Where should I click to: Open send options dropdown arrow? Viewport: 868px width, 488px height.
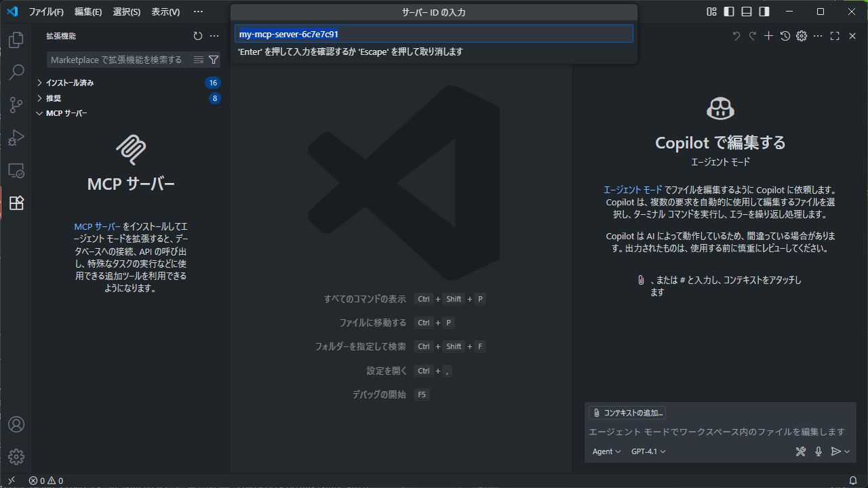tap(847, 451)
